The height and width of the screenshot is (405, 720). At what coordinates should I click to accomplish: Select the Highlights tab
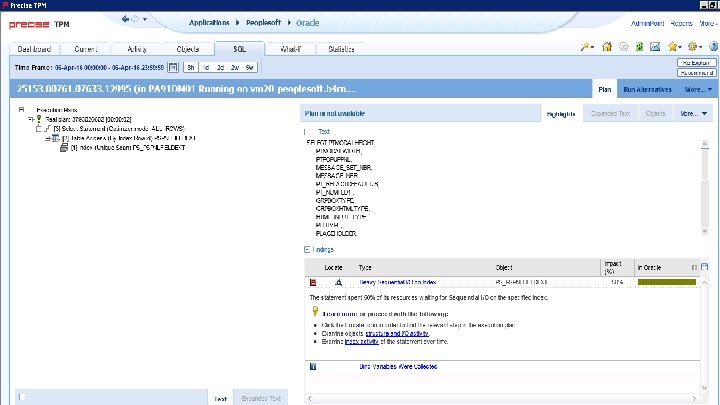pos(561,114)
